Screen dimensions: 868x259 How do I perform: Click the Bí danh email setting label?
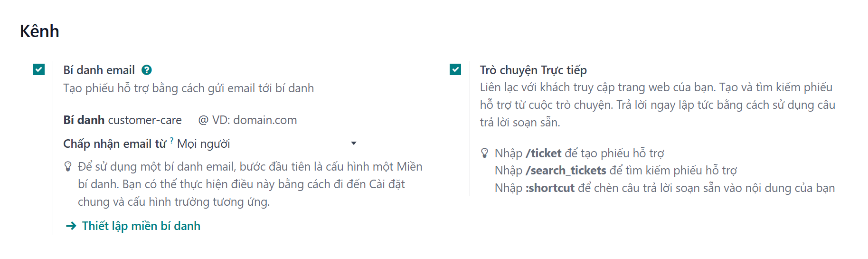click(99, 70)
